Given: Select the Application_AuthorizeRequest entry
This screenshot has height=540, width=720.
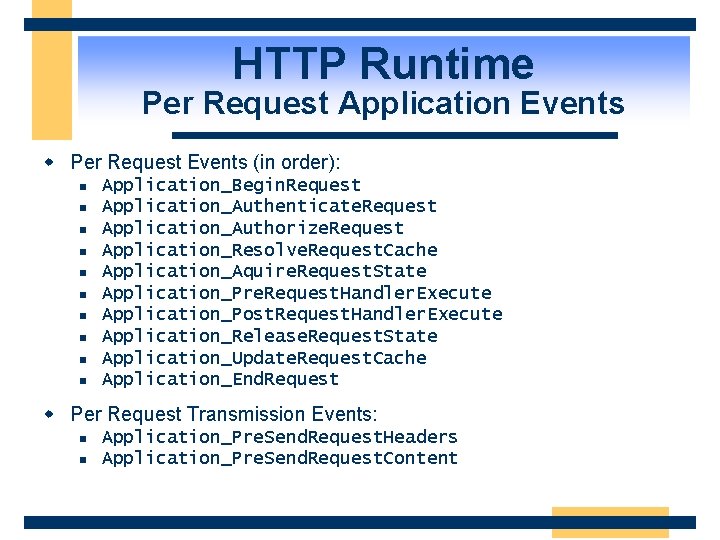Looking at the screenshot, I should click(253, 228).
